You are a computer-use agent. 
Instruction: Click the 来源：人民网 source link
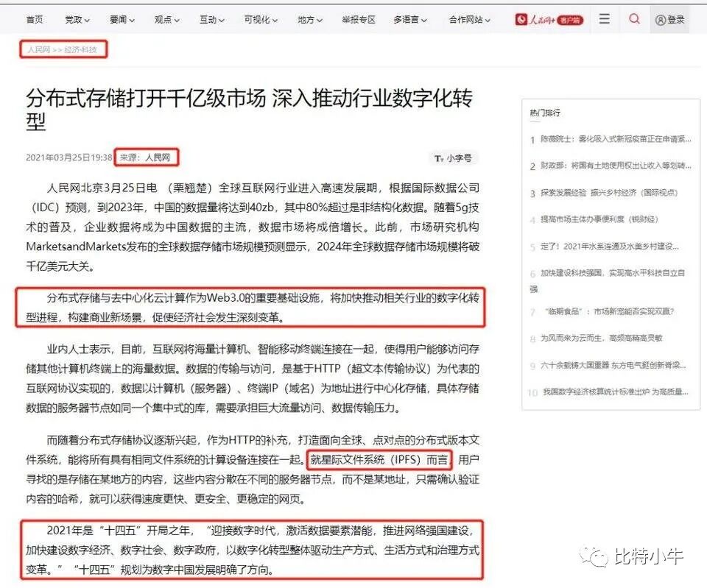coord(145,157)
